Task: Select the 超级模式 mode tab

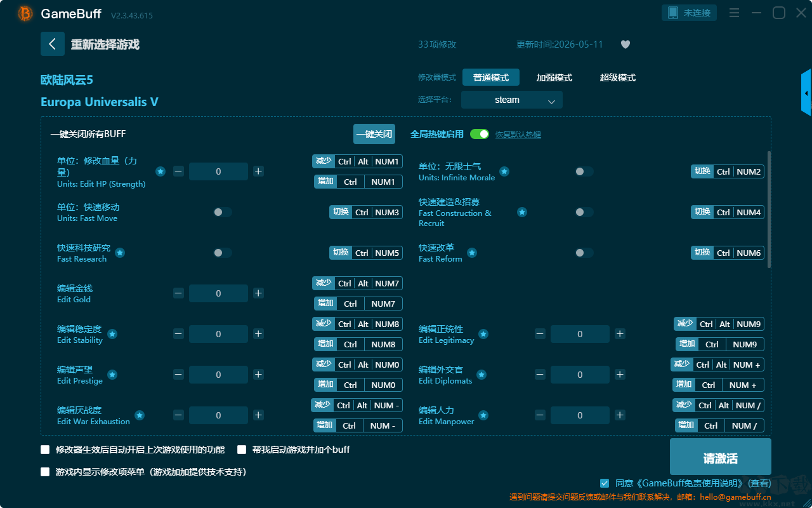Action: click(x=618, y=77)
